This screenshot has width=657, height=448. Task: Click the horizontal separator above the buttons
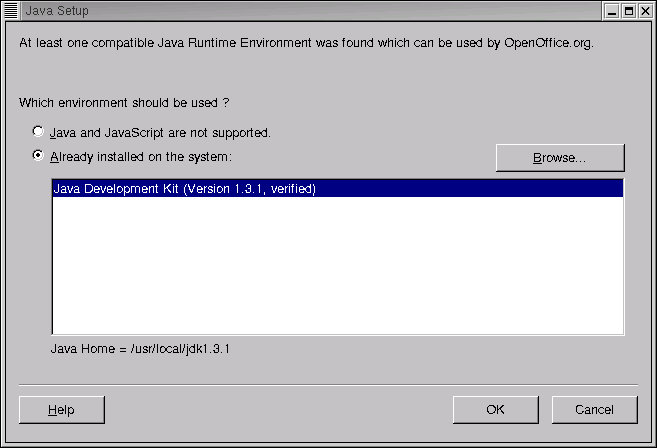(328, 381)
